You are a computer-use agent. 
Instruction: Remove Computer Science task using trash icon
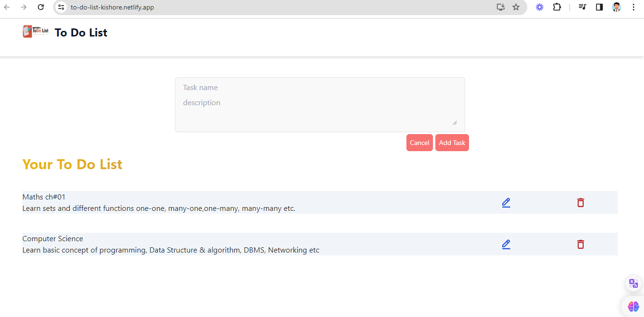click(580, 245)
